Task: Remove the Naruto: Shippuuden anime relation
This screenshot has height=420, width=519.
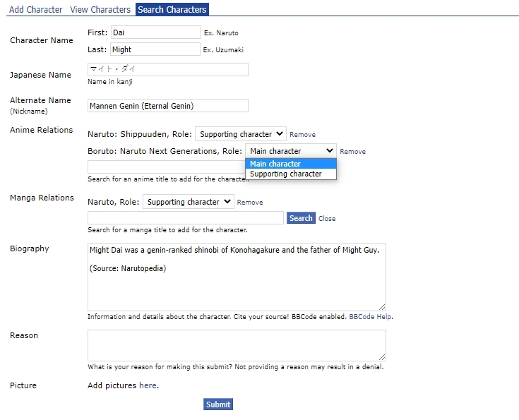Action: (x=302, y=135)
